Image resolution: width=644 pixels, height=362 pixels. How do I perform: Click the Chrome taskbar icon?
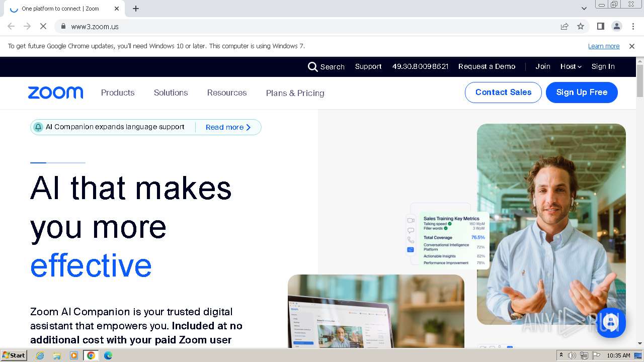tap(91, 355)
